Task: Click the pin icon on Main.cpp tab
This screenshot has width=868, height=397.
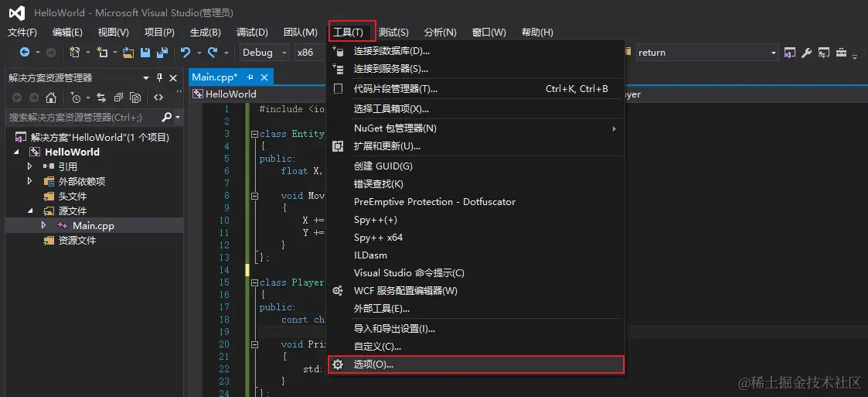Action: coord(250,77)
